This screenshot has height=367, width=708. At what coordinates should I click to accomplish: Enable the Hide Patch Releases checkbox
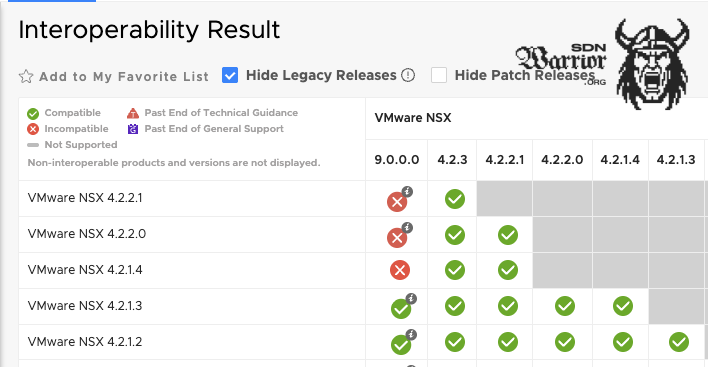[439, 75]
